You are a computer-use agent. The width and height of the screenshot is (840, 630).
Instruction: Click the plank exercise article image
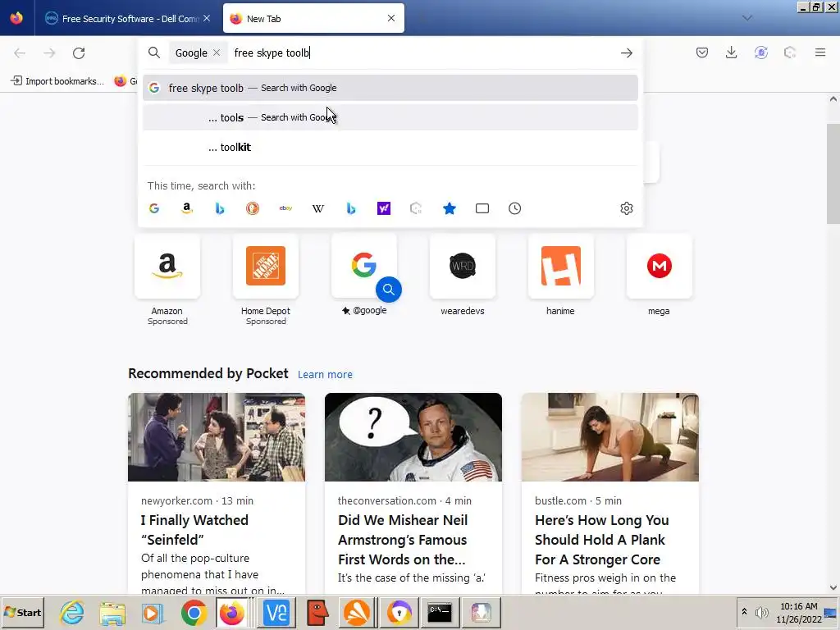[610, 437]
